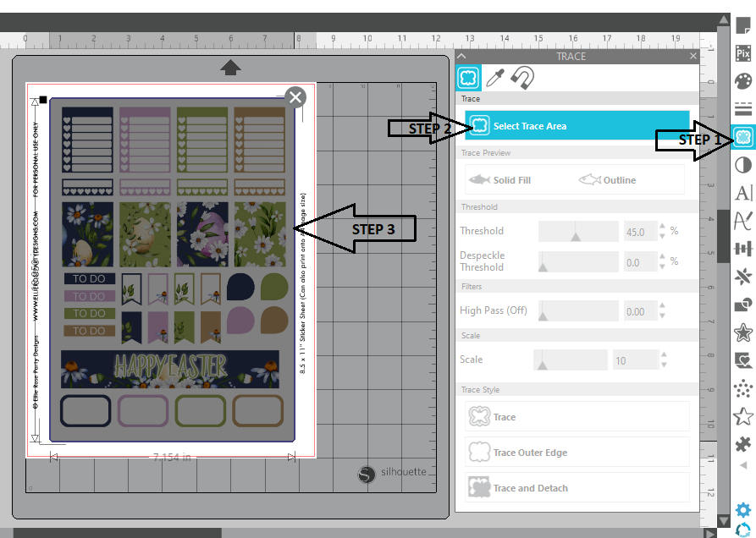This screenshot has width=756, height=538.
Task: Open the Modify shapes panel icon
Action: point(743,305)
